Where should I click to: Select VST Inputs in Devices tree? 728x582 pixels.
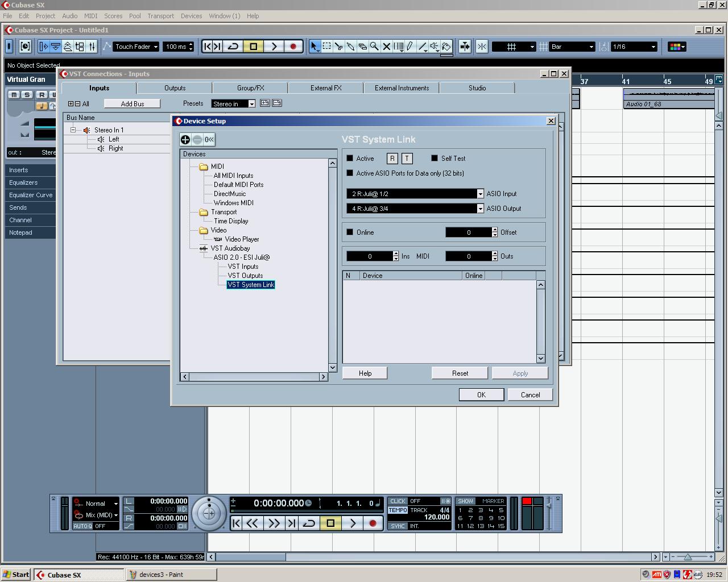[x=243, y=267]
